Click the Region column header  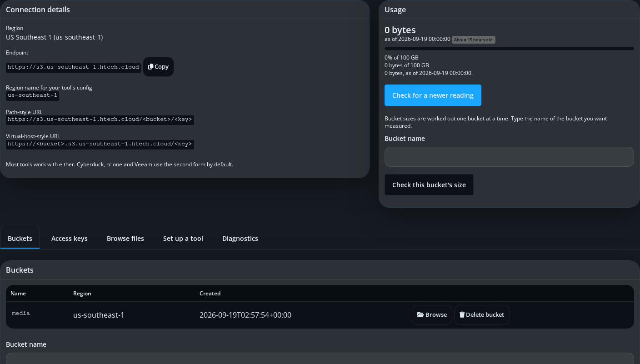(82, 294)
